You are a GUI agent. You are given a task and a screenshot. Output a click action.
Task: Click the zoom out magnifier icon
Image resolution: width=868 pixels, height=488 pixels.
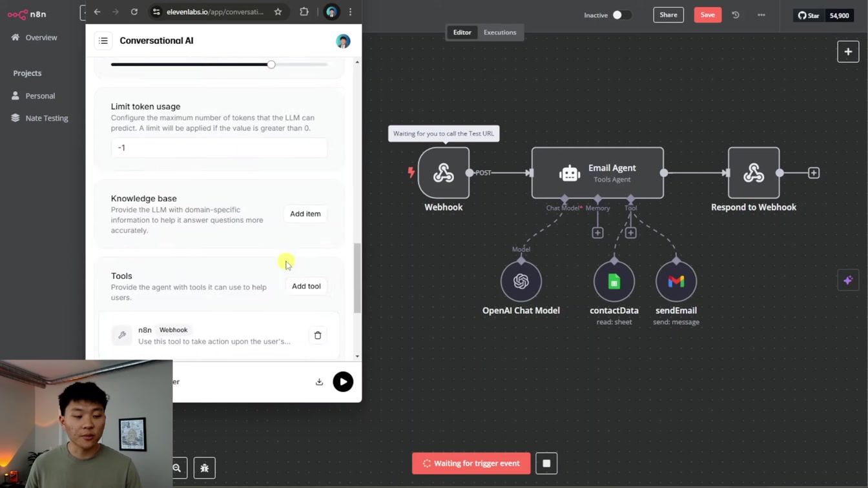pyautogui.click(x=177, y=468)
